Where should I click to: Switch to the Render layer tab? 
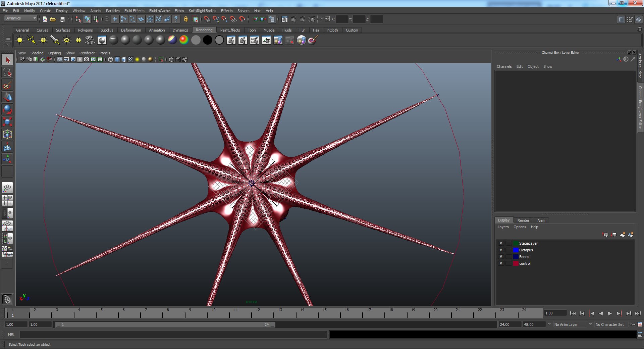(x=523, y=220)
